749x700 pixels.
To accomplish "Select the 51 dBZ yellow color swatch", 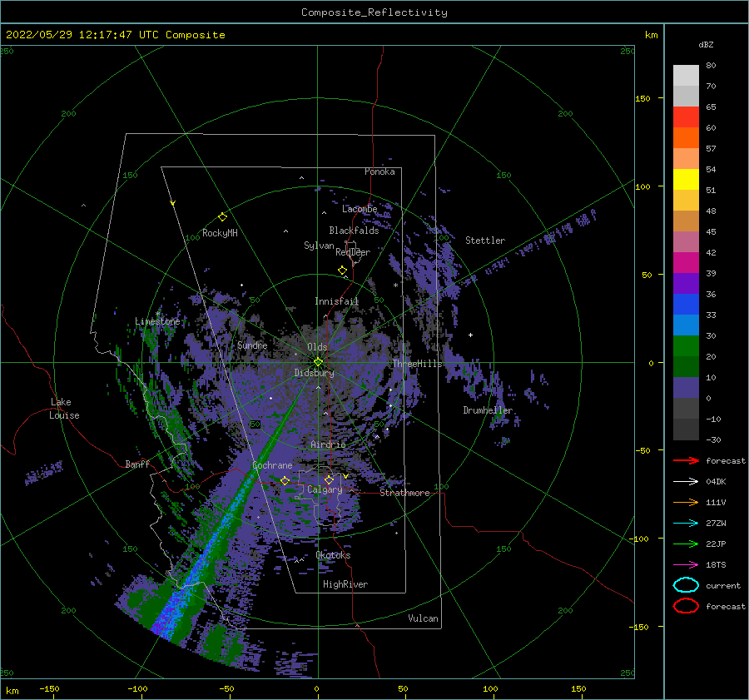I will click(686, 179).
